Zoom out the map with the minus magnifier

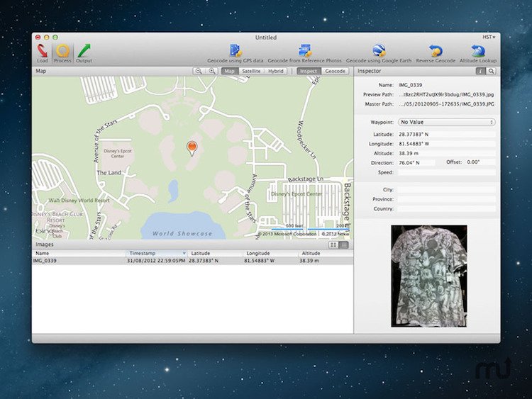point(199,71)
